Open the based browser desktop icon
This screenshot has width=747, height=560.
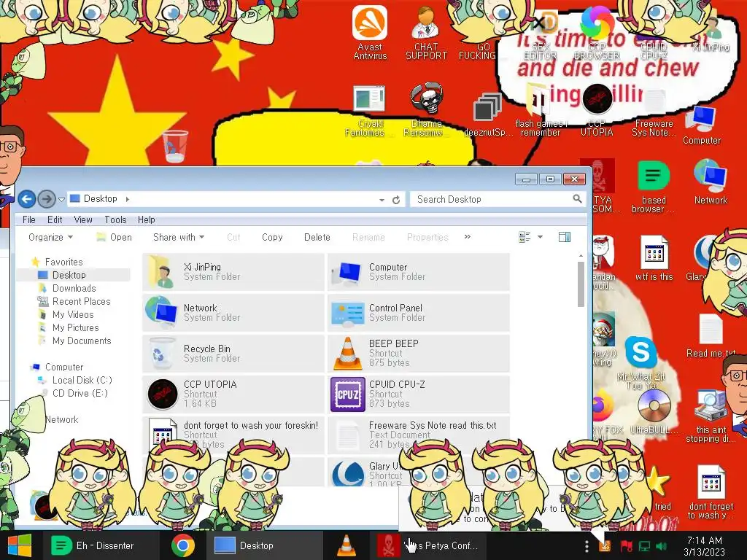[x=654, y=187]
